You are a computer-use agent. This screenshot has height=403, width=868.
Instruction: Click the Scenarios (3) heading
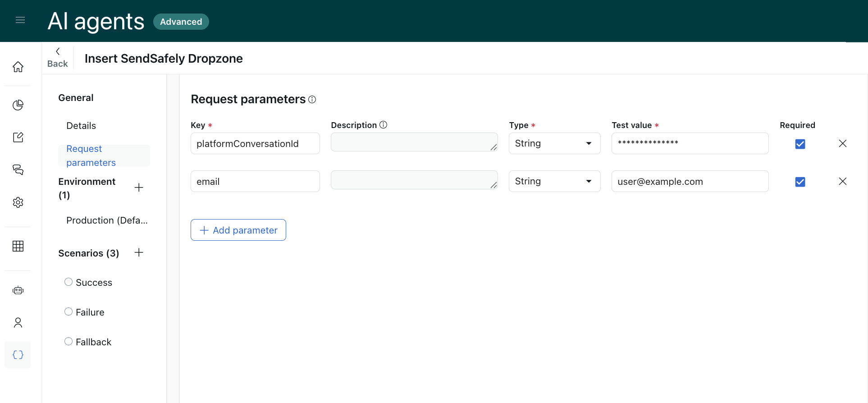pyautogui.click(x=89, y=253)
